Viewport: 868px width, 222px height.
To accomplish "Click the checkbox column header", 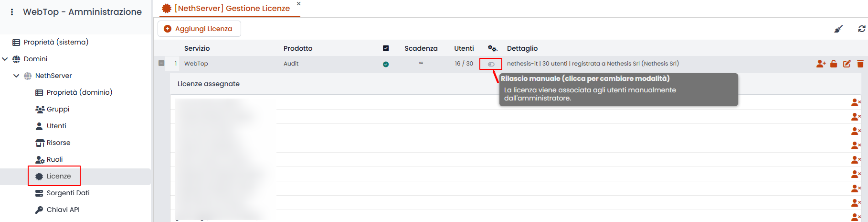I will coord(386,48).
